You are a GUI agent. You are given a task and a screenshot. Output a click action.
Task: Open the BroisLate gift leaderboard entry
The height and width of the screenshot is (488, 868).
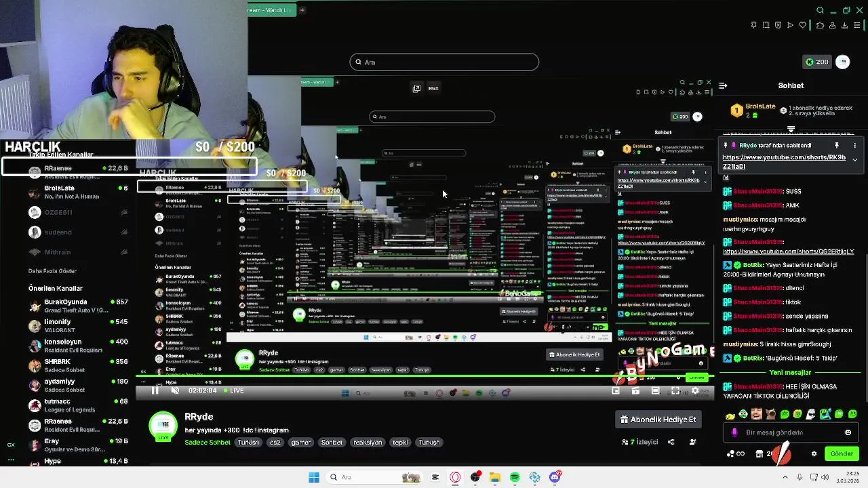click(754, 110)
